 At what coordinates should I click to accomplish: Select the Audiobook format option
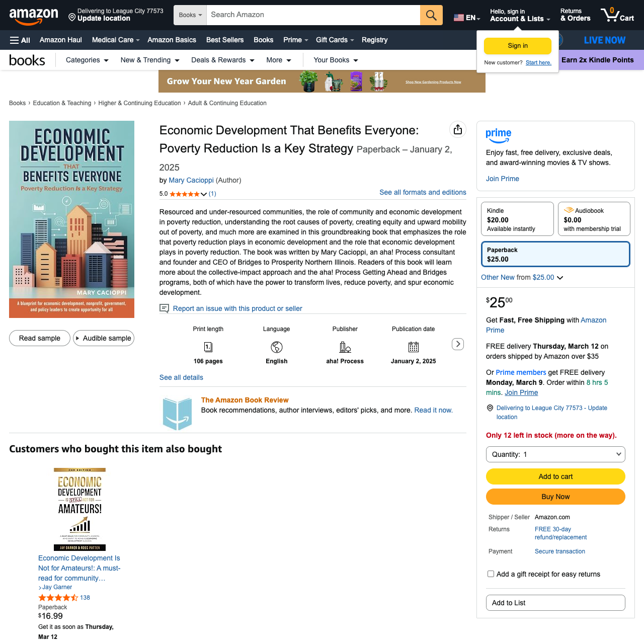(x=594, y=219)
